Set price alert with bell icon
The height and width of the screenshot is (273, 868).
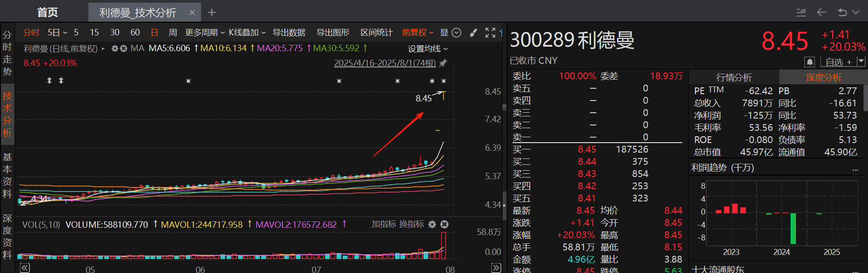(810, 62)
